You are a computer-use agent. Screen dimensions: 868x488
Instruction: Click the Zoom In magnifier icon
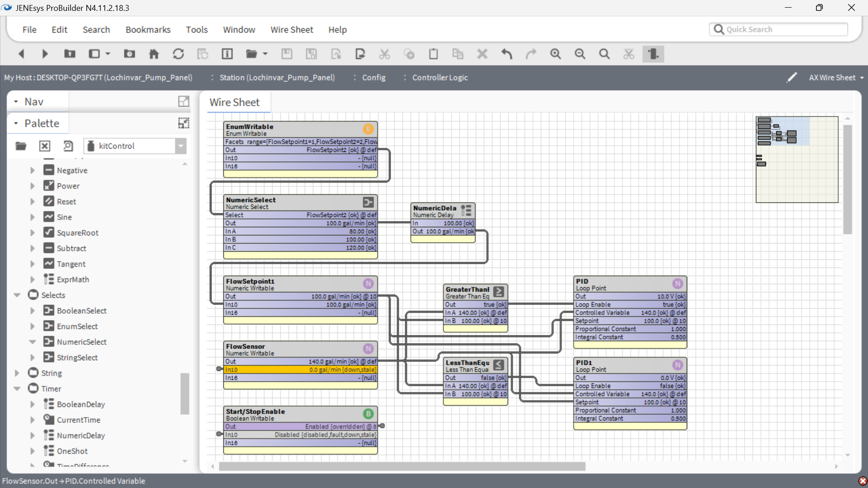click(555, 54)
